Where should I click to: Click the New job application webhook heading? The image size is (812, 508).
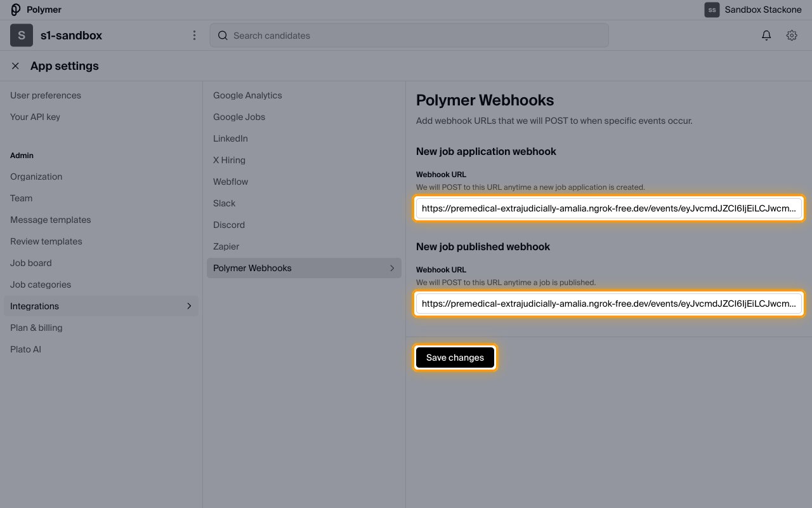[486, 151]
